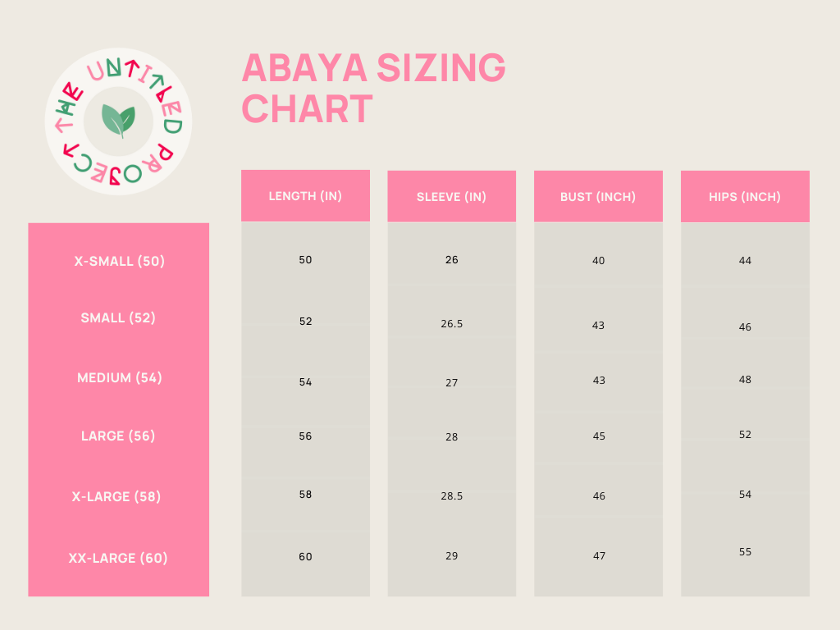Click the LENGTH (IN) column header
This screenshot has height=630, width=840.
pos(305,195)
